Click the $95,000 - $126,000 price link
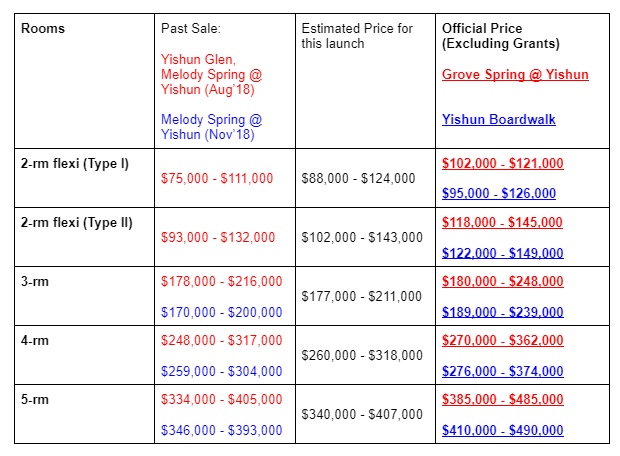The width and height of the screenshot is (620, 456). click(499, 193)
